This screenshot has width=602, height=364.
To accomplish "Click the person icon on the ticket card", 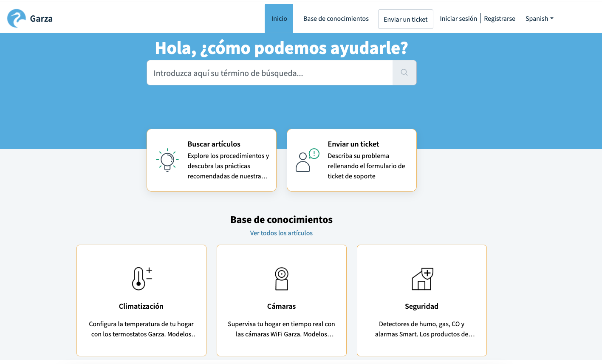I will pos(305,162).
